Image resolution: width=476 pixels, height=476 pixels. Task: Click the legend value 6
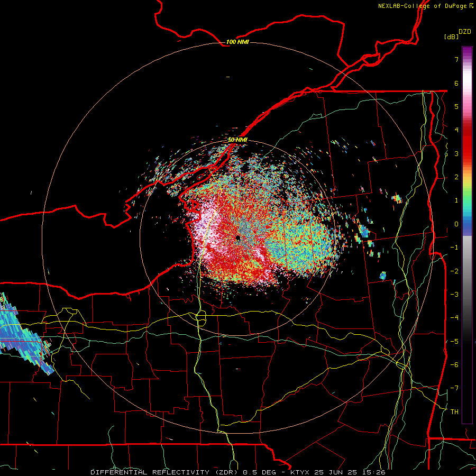(456, 83)
